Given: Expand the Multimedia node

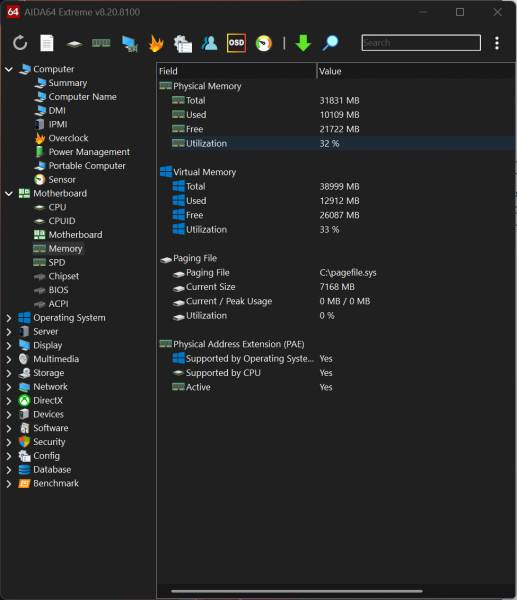Looking at the screenshot, I should 9,359.
